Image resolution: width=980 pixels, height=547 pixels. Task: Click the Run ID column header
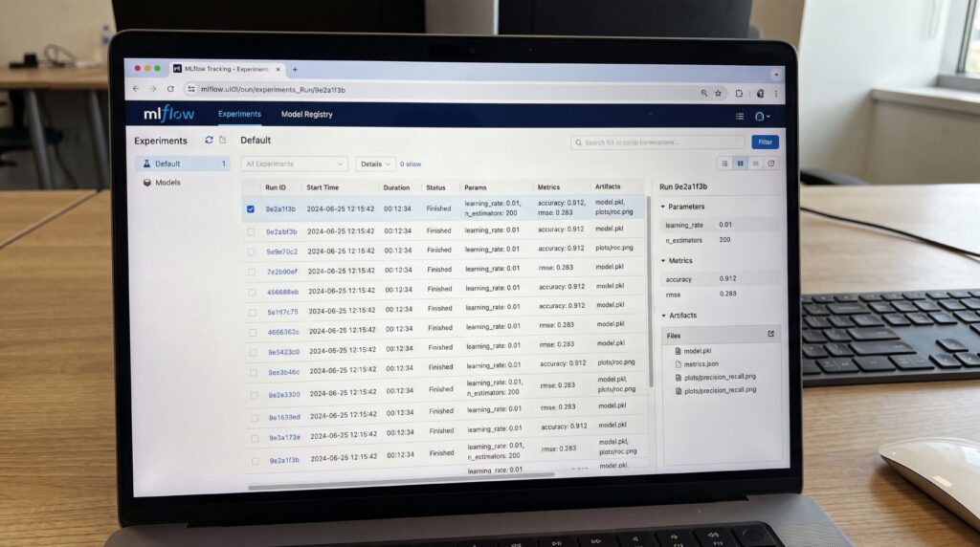point(276,187)
